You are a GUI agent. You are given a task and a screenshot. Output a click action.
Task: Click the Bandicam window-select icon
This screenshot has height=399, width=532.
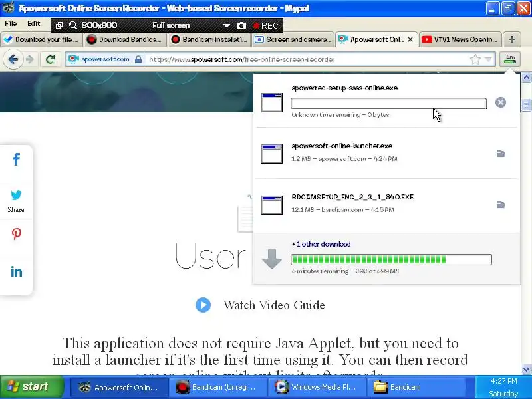click(59, 25)
